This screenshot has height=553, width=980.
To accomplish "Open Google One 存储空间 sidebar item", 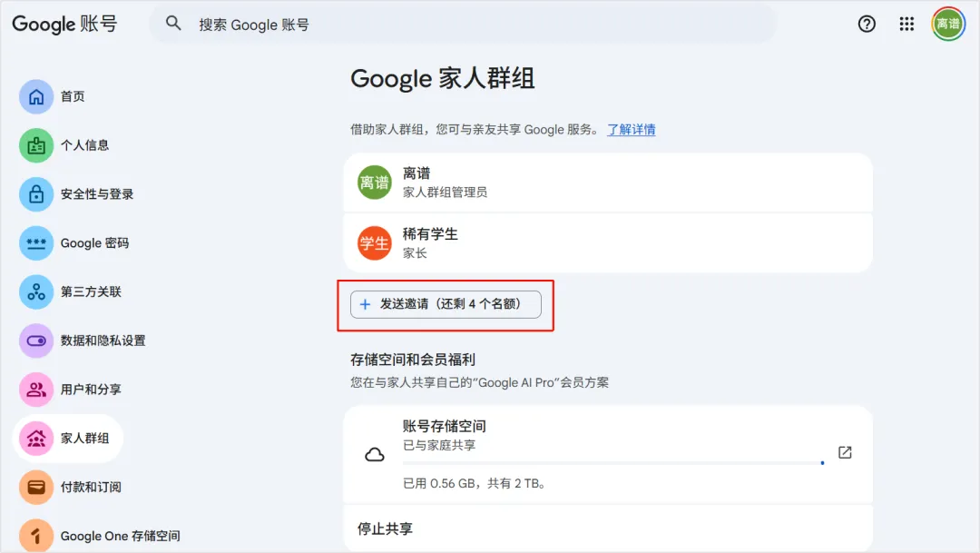I will coord(120,536).
